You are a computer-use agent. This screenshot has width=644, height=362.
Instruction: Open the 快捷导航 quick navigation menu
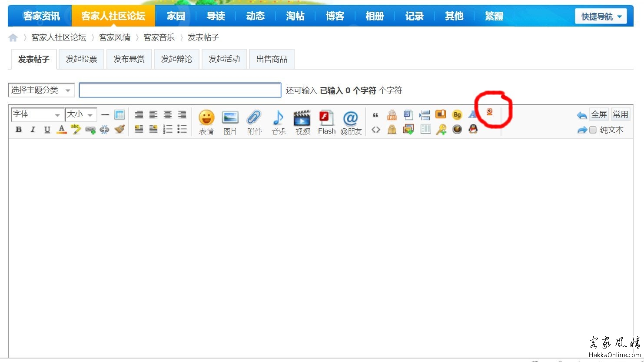(601, 17)
